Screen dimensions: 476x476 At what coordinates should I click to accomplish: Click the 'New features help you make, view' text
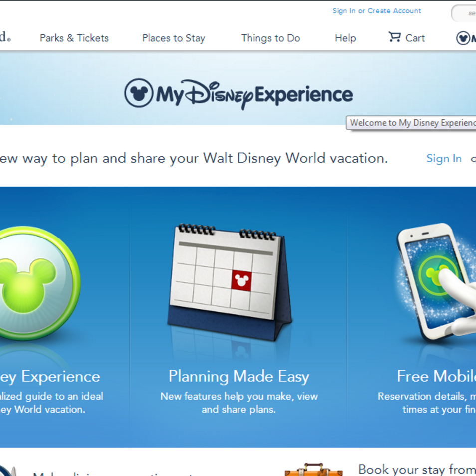click(x=239, y=396)
